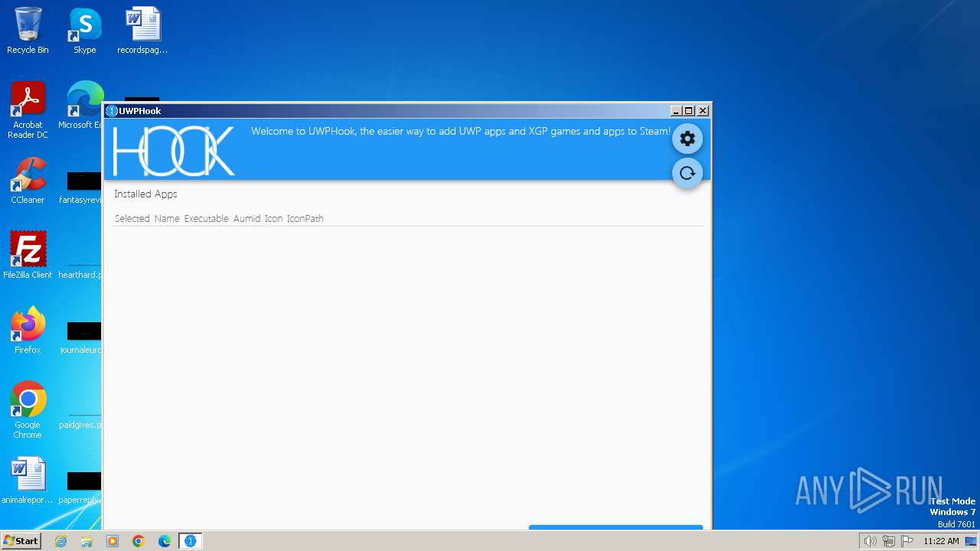Launch Chrome from the taskbar
Screen dimensions: 980x551
click(x=139, y=541)
